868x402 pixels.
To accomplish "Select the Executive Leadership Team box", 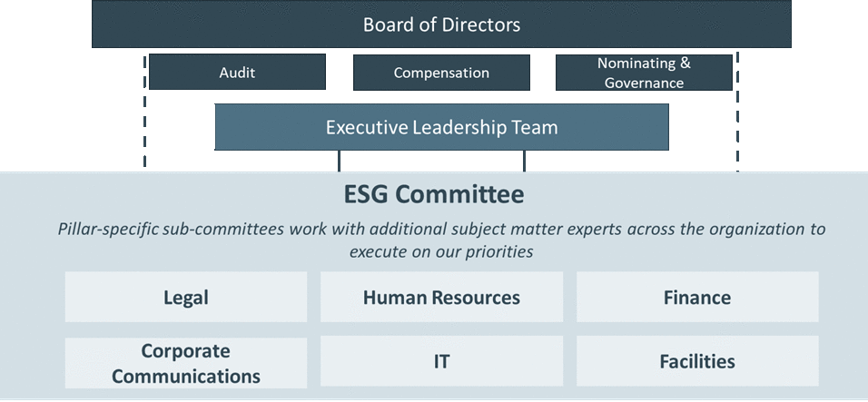I will coord(441,127).
